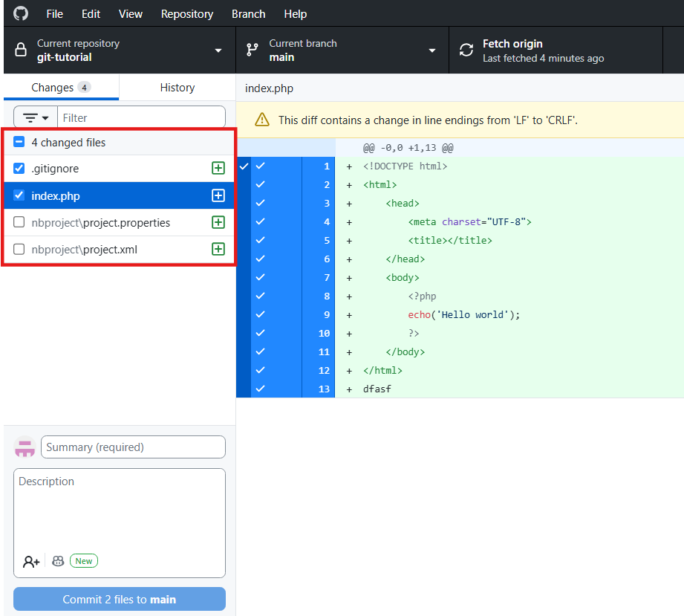
Task: Click the Summary (required) input field
Action: point(134,447)
